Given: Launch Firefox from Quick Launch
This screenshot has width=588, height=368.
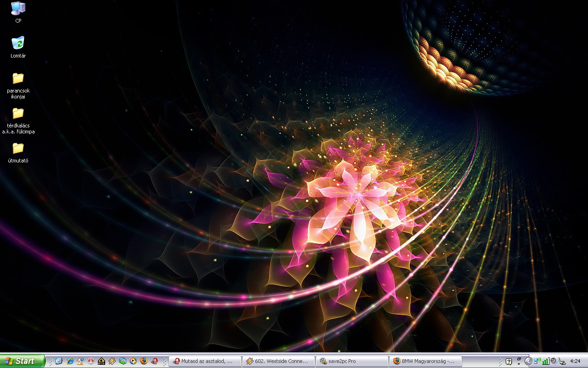Looking at the screenshot, I should 144,361.
